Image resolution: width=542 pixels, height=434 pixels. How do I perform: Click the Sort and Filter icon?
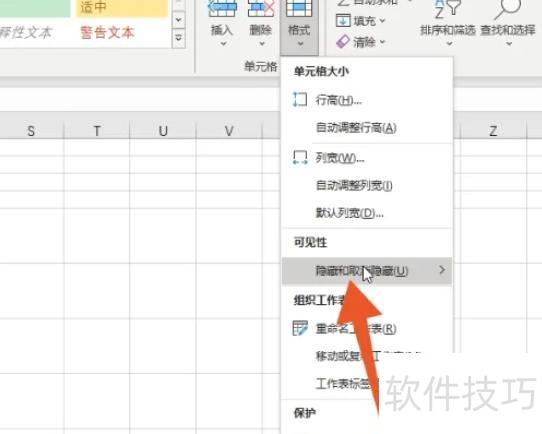click(x=447, y=9)
